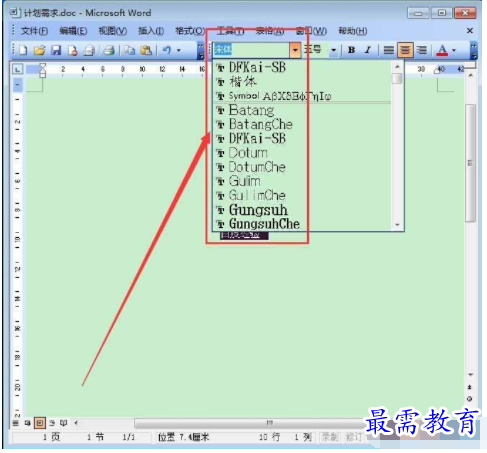
Task: Click the previous page browse button
Action: click(470, 387)
